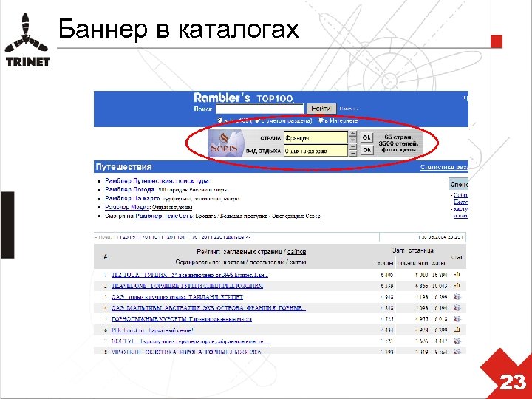Open the 'Экспедиция: Север' link
The height and width of the screenshot is (399, 532).
pos(296,216)
